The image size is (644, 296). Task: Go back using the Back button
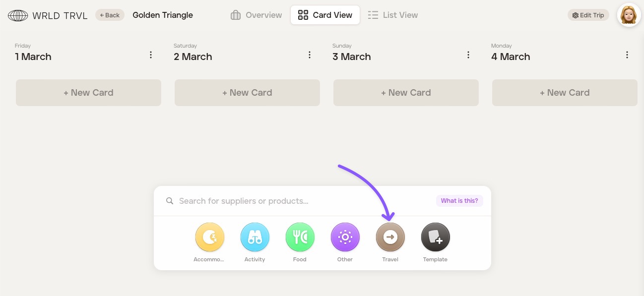coord(110,15)
